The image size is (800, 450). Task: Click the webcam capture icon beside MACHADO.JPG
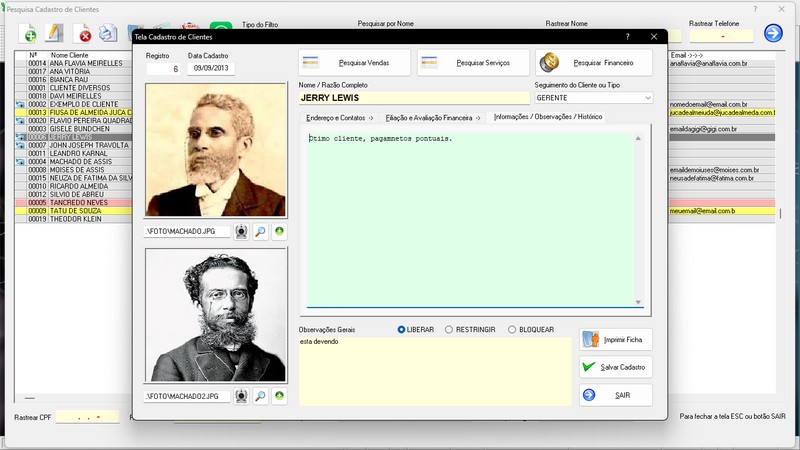(x=241, y=232)
